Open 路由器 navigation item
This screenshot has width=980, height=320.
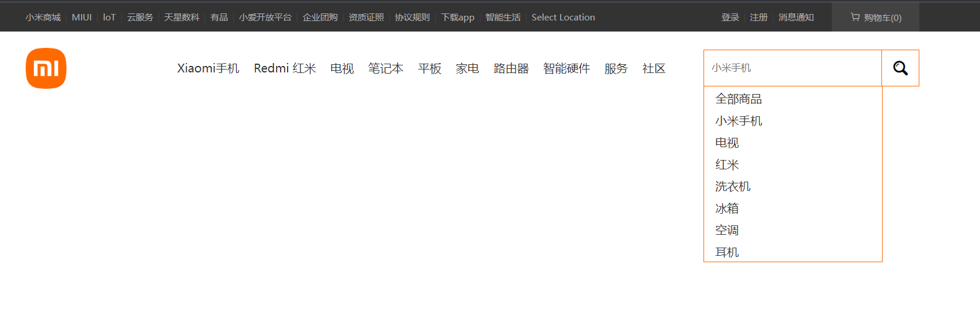click(x=511, y=68)
